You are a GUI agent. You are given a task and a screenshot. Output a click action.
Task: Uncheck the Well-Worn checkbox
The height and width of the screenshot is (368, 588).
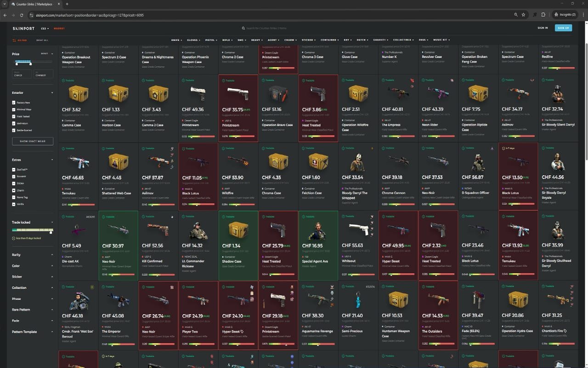click(14, 123)
